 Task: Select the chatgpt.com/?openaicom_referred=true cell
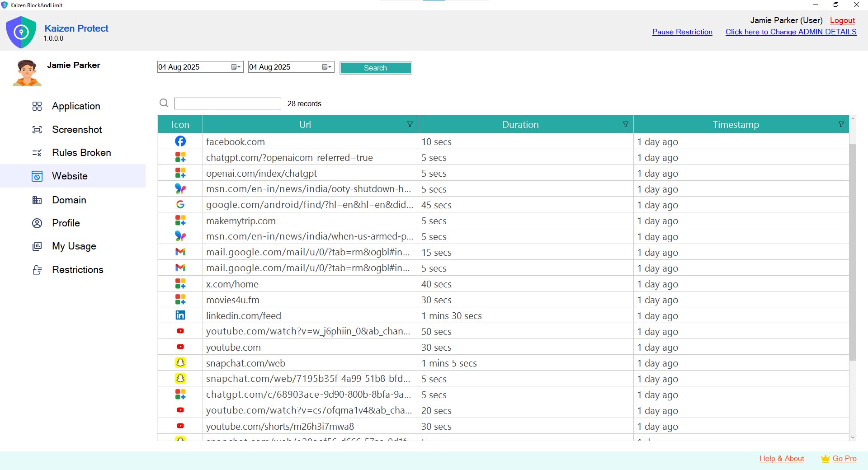tap(310, 157)
